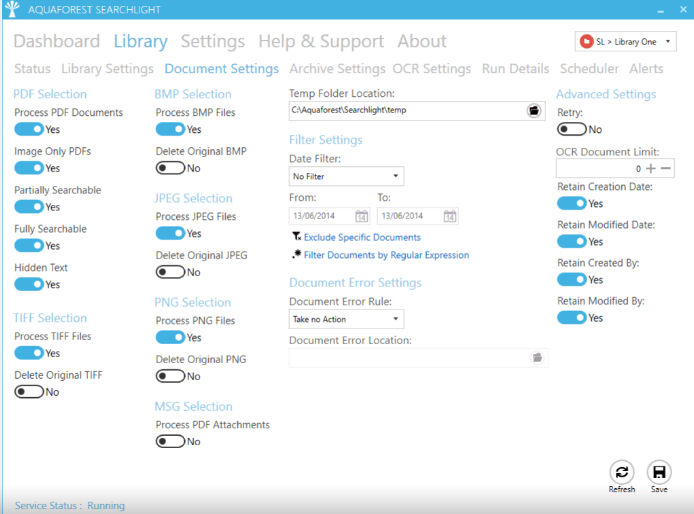Viewport: 694px width, 514px height.
Task: Turn on the Retry toggle
Action: (572, 130)
